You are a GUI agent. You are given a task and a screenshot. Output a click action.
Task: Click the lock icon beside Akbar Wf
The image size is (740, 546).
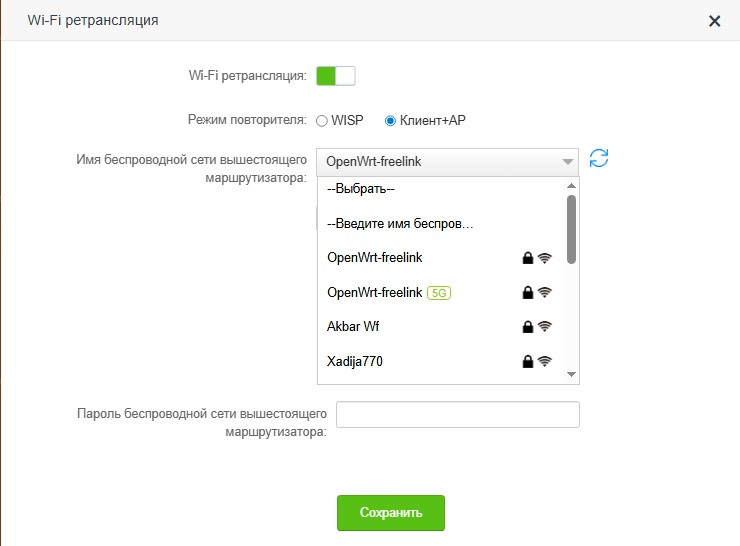tap(528, 326)
